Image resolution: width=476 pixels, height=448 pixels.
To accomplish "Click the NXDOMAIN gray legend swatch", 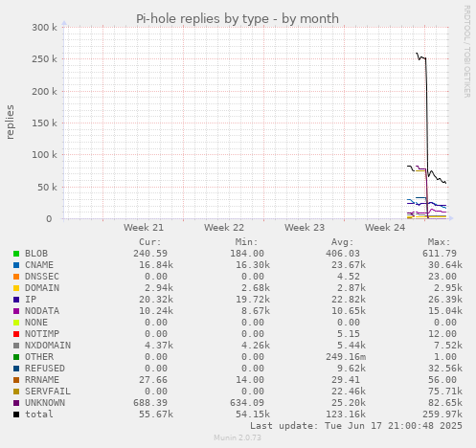I will tap(16, 346).
